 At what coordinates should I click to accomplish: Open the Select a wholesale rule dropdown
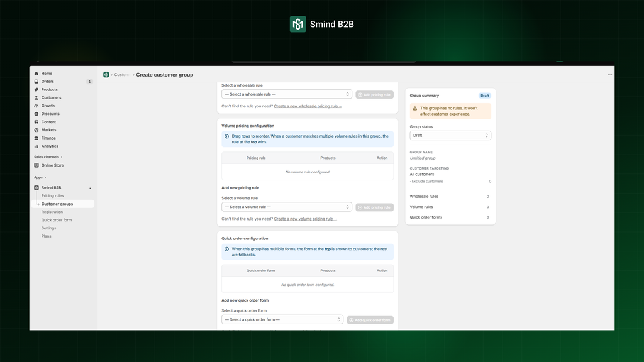point(287,94)
